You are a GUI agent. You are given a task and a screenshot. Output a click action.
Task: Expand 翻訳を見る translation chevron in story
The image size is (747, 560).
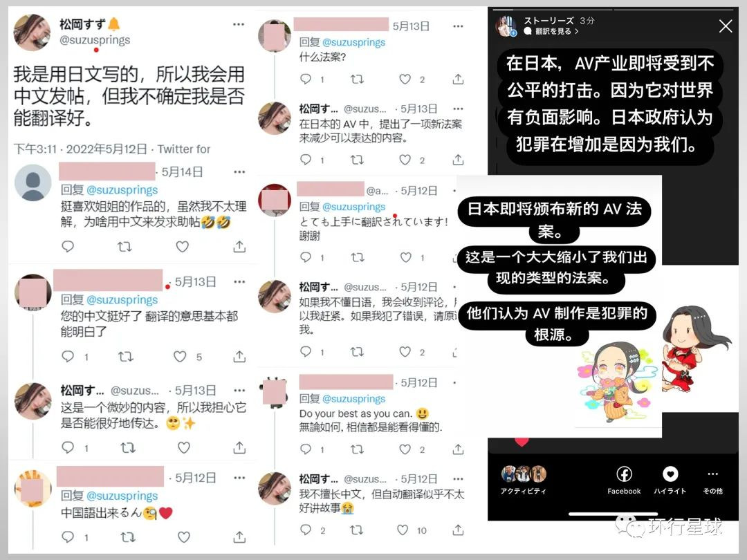click(576, 31)
